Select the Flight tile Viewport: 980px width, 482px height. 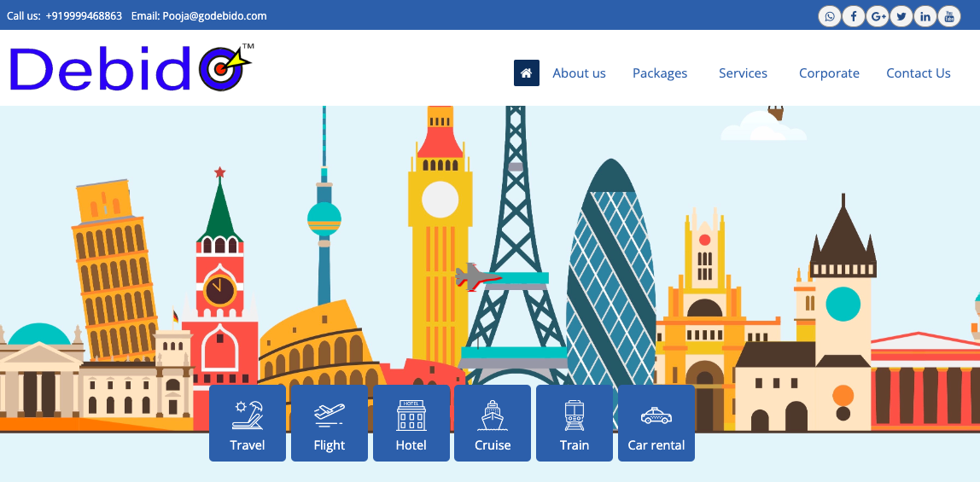point(330,423)
